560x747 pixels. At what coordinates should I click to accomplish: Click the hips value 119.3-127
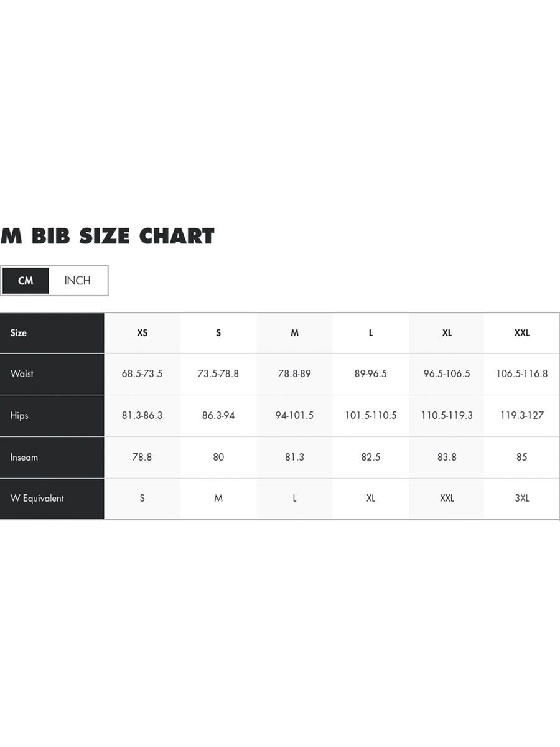coord(521,416)
